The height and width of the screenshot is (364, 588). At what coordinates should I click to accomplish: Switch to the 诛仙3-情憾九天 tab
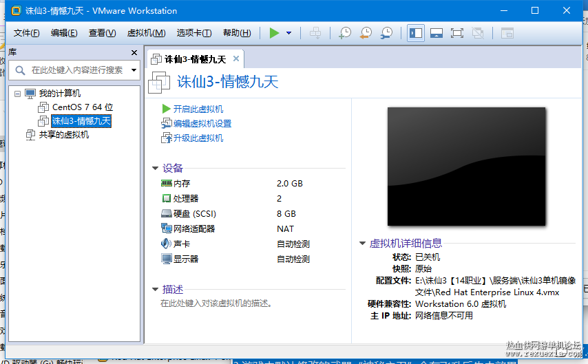[195, 59]
